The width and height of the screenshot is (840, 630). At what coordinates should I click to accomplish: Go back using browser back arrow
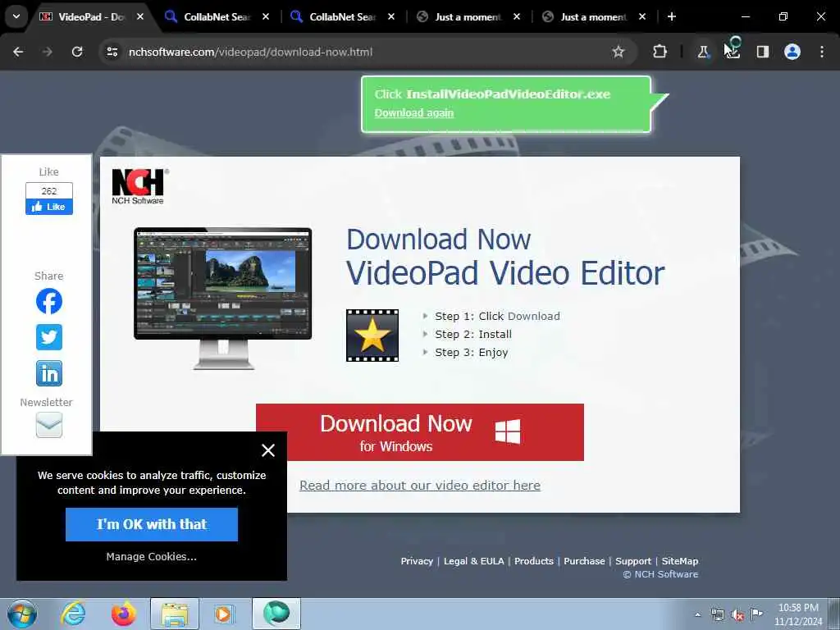click(18, 52)
